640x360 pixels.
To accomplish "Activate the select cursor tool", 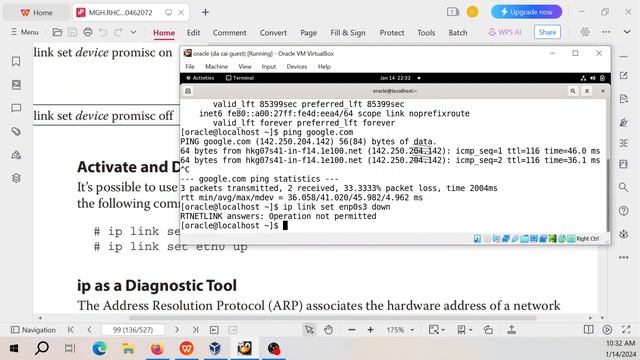I will click(309, 329).
